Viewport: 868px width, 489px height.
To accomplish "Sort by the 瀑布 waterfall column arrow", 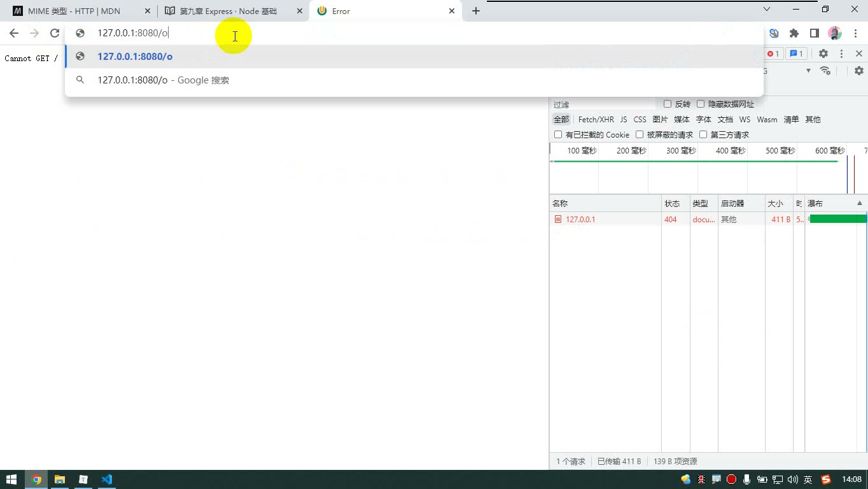I will (860, 203).
